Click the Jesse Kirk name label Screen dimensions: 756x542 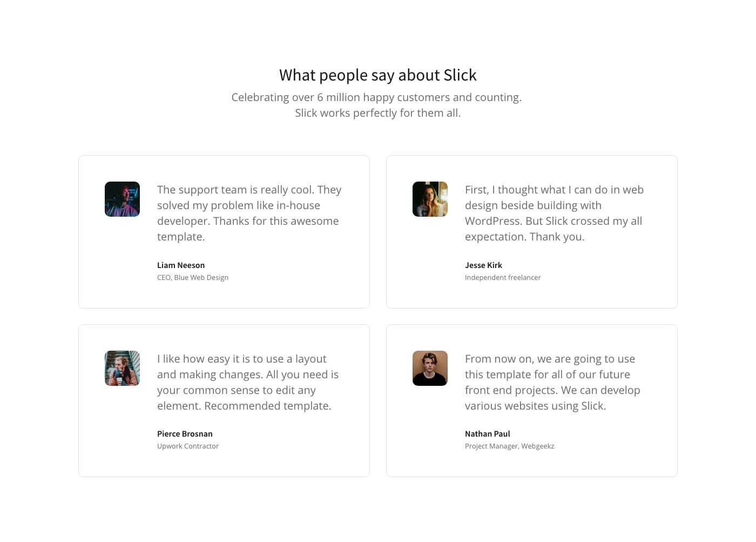(483, 265)
